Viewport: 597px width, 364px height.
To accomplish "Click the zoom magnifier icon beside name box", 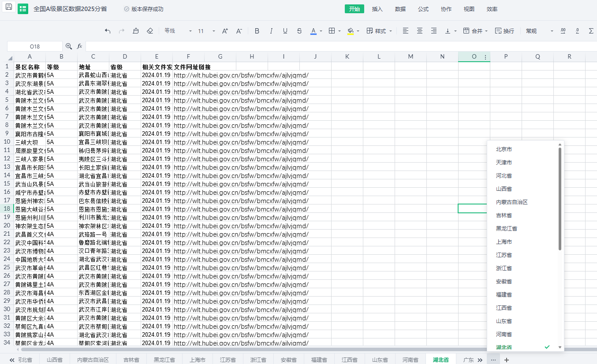I will tap(69, 46).
